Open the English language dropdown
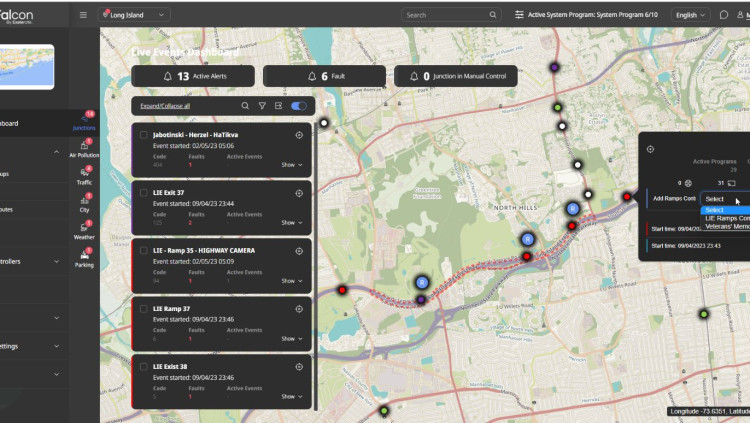 (x=690, y=15)
